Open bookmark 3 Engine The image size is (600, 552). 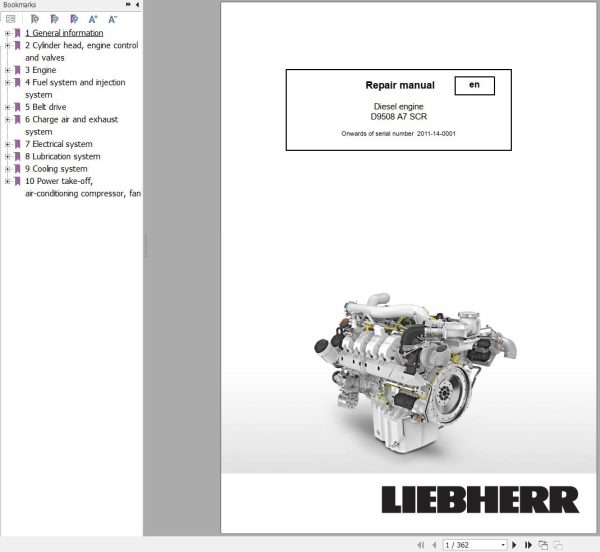click(x=41, y=70)
